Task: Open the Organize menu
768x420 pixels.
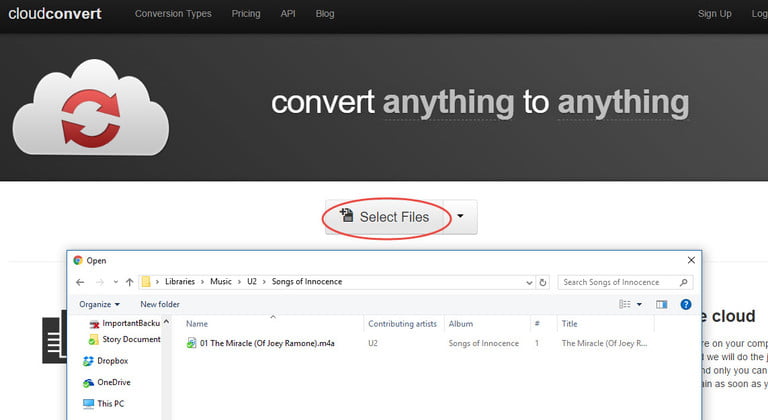Action: pyautogui.click(x=99, y=304)
